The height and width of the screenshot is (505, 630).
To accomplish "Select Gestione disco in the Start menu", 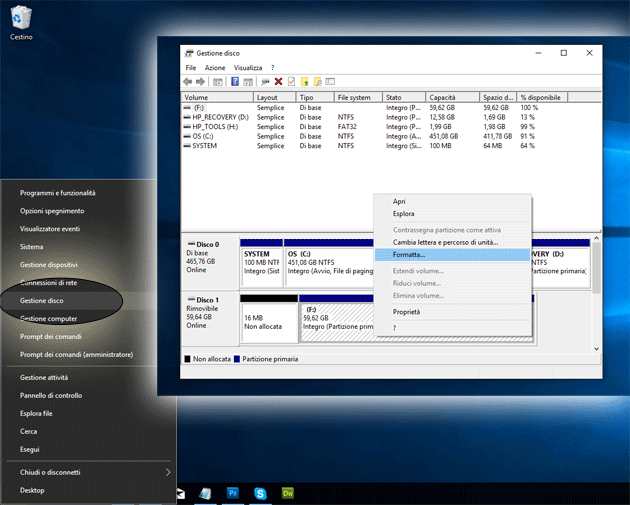I will tap(42, 300).
